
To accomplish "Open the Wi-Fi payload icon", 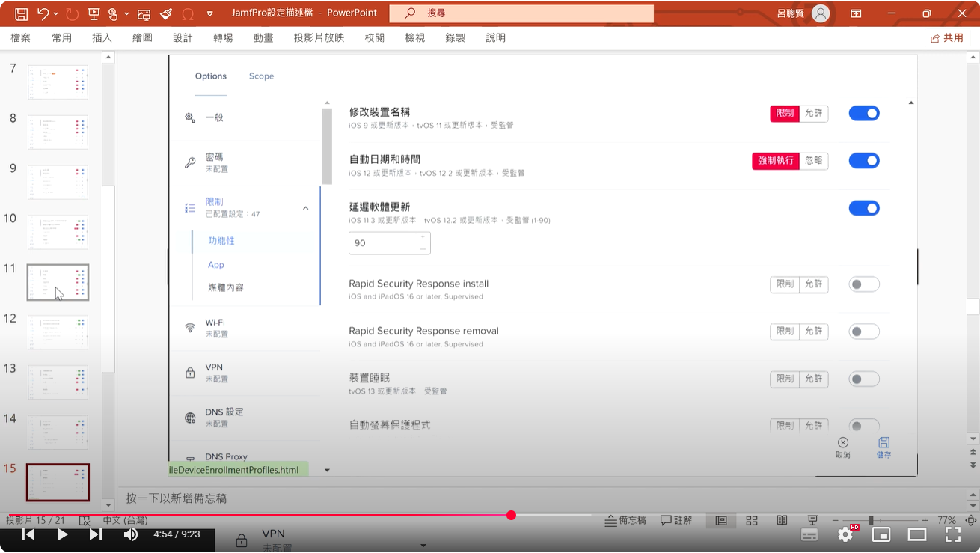I will (190, 328).
